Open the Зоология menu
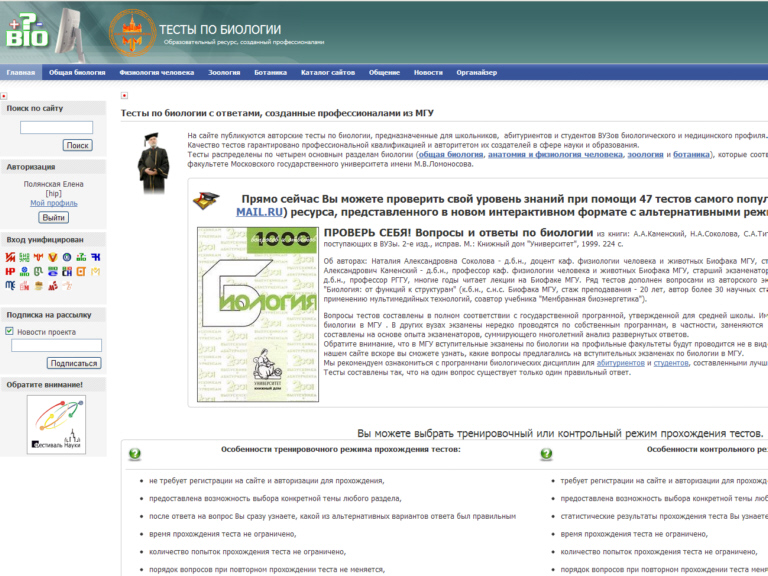The height and width of the screenshot is (576, 768). point(224,72)
